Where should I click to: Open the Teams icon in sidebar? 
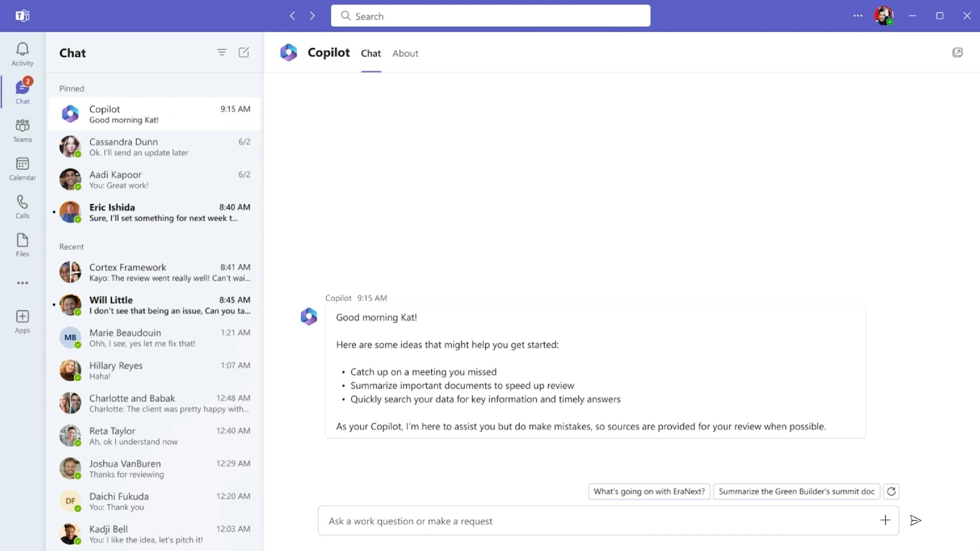click(22, 130)
